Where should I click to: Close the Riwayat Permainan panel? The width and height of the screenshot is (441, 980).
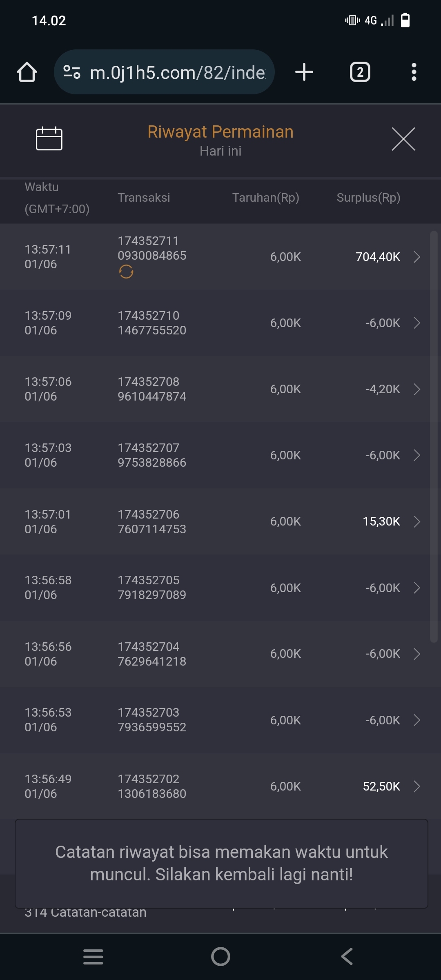click(403, 139)
